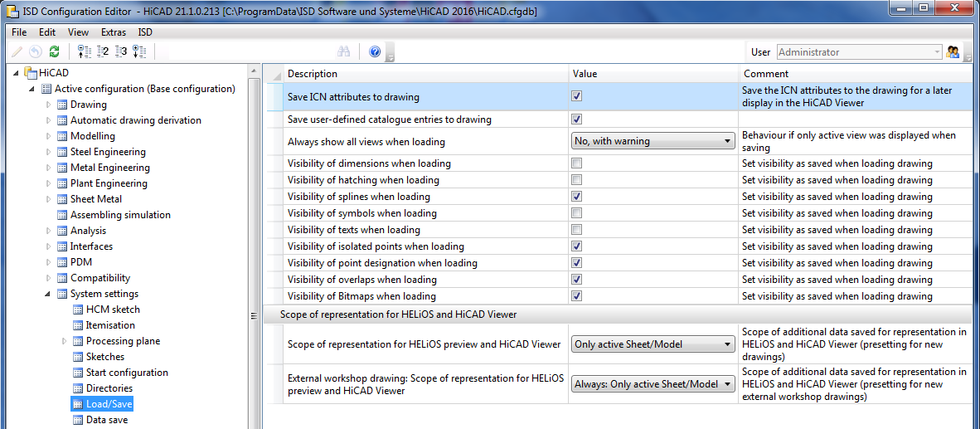Click the tree panel scrollbar up arrow
The height and width of the screenshot is (429, 980).
[254, 71]
